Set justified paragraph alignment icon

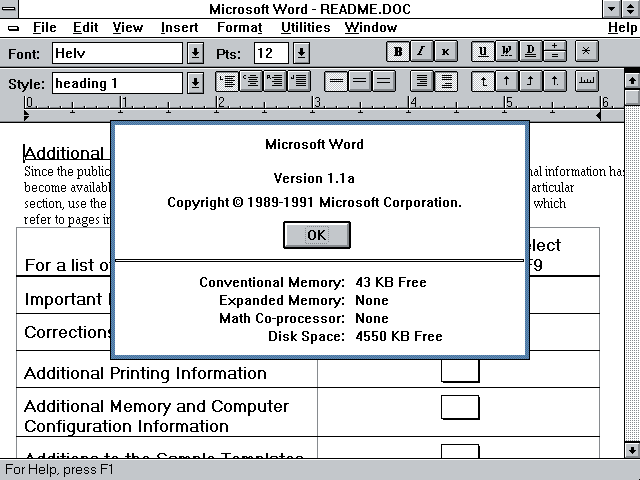click(x=299, y=81)
